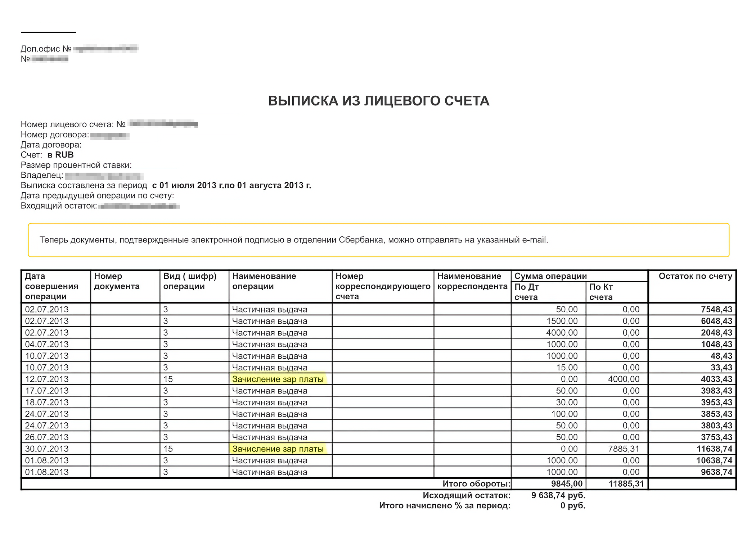Image resolution: width=756 pixels, height=541 pixels.
Task: Click the Размер процентной ставки label
Action: coord(76,165)
